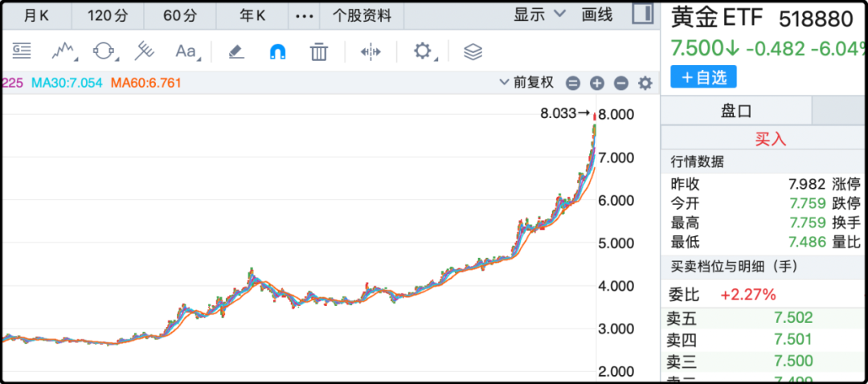Click the red 买入 buy button
The height and width of the screenshot is (384, 868).
click(770, 138)
